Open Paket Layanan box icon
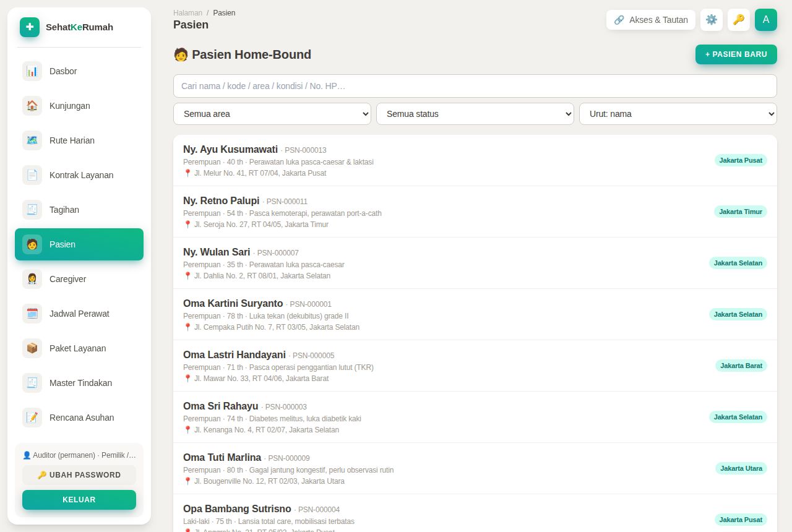The width and height of the screenshot is (792, 532). (x=32, y=348)
